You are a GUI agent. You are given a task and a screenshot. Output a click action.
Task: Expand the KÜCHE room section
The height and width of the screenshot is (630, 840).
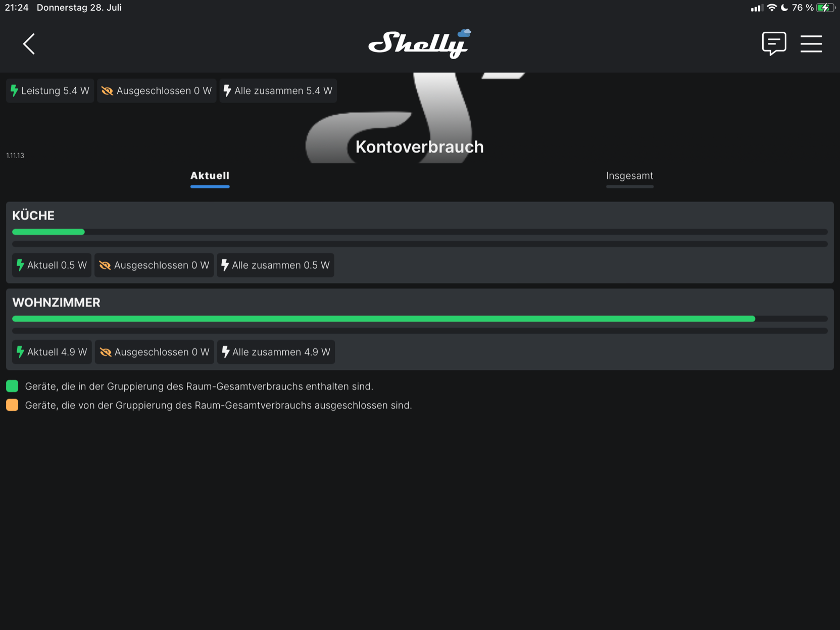[33, 216]
